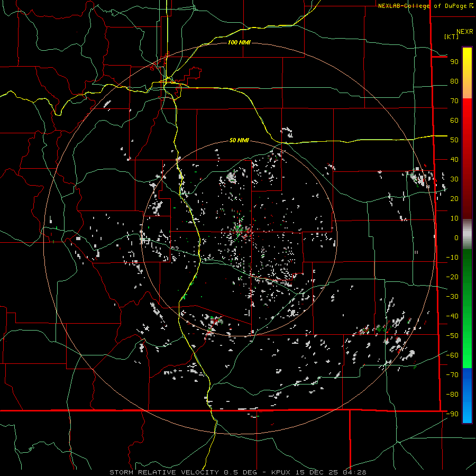The height and width of the screenshot is (476, 476).
Task: Click the 30 value on velocity scale
Action: point(454,179)
